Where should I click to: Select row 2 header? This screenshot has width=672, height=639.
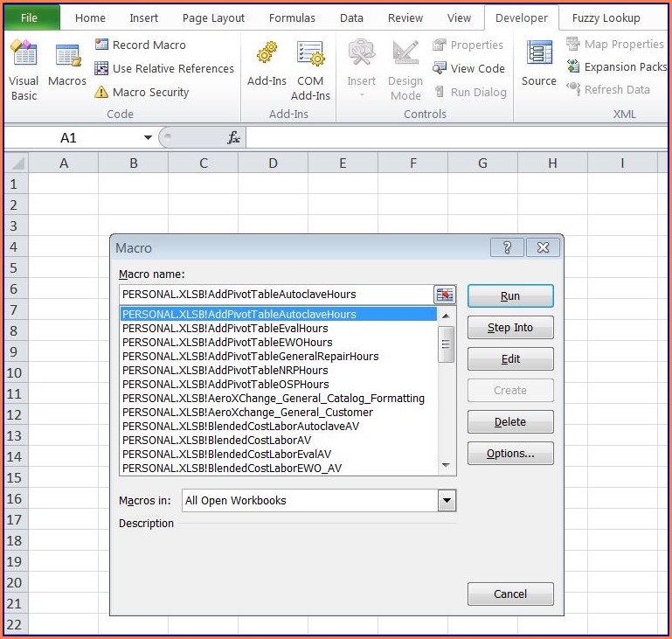click(17, 205)
